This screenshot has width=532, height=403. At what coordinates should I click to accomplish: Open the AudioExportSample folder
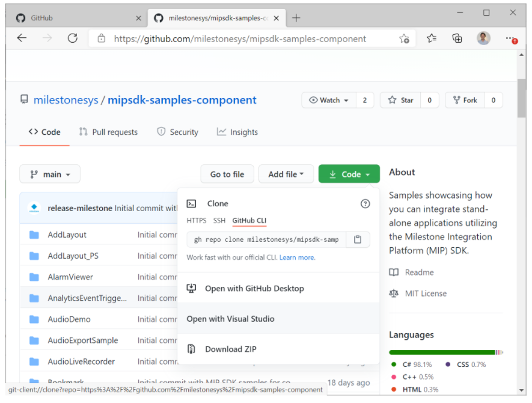pyautogui.click(x=83, y=340)
